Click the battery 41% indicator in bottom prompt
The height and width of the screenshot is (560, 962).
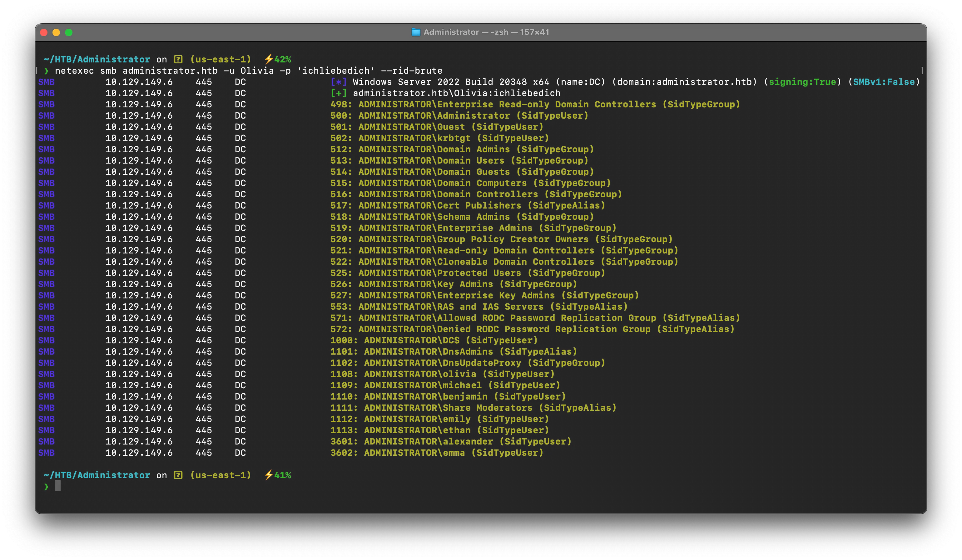[278, 475]
